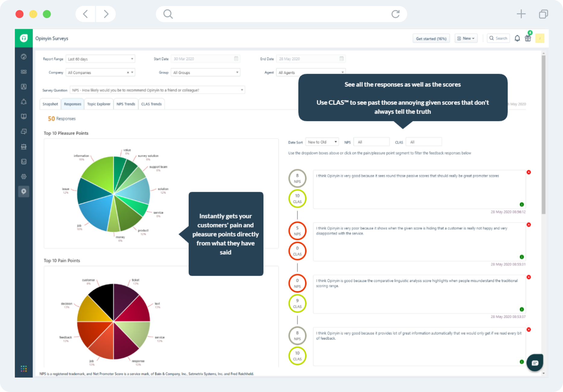The image size is (563, 392).
Task: Reload the browser page
Action: click(395, 14)
